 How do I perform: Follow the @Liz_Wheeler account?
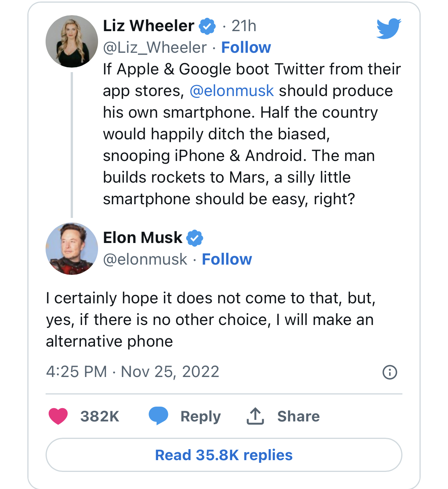click(x=246, y=47)
